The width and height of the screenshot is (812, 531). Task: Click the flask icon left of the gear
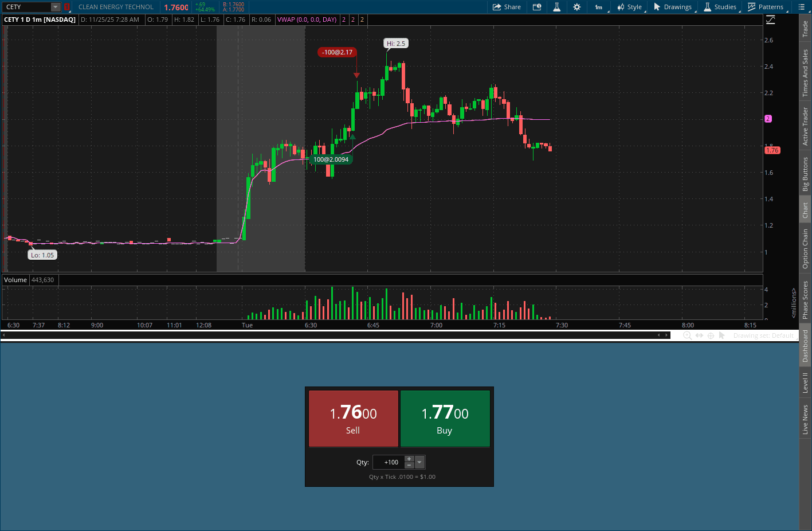tap(556, 7)
